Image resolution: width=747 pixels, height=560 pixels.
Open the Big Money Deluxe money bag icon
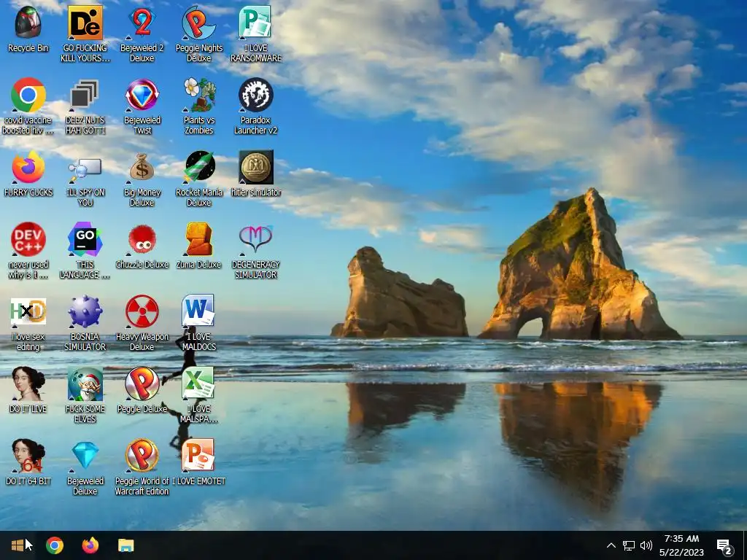(142, 167)
